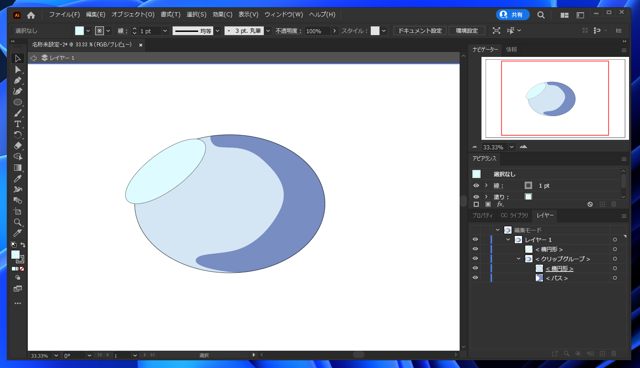Click the Rotate tool

[18, 135]
